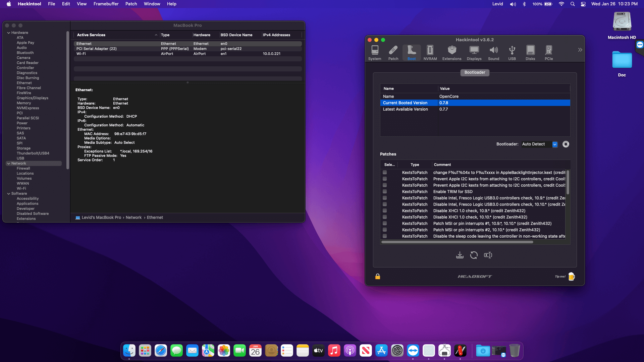Enable Patch MSI or pin interrupts #1
Image resolution: width=644 pixels, height=362 pixels.
(385, 223)
